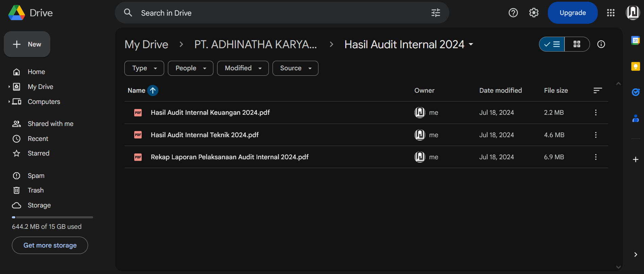Go to Shared with me
The height and width of the screenshot is (274, 644).
pyautogui.click(x=50, y=124)
